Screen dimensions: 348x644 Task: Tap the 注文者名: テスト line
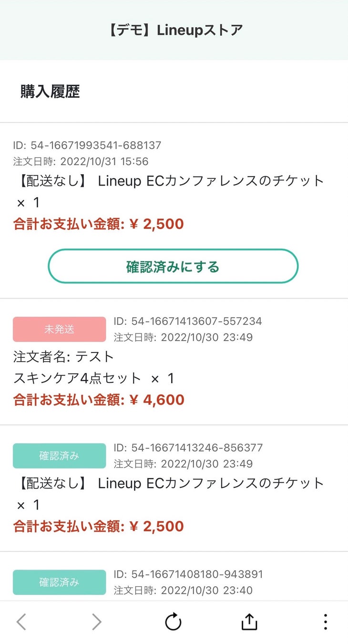pos(64,356)
